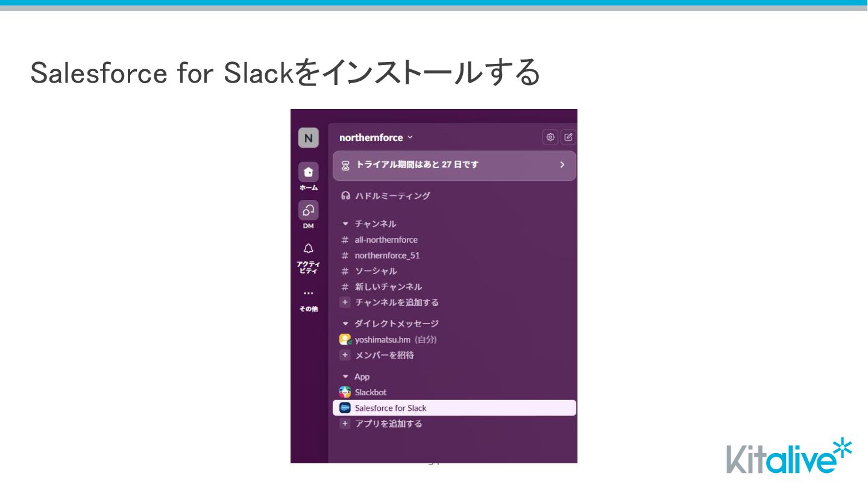Click the plus icon beside メンバーを招待
This screenshot has width=868, height=488.
[x=345, y=355]
